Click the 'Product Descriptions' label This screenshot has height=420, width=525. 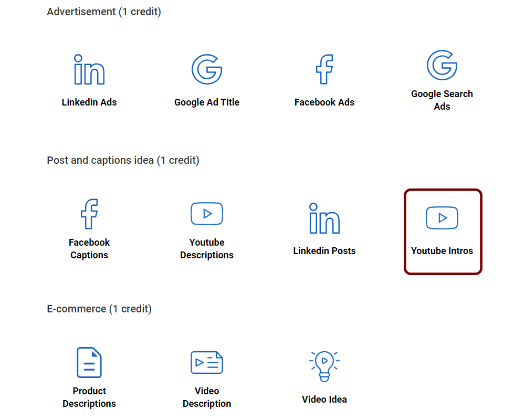click(89, 397)
